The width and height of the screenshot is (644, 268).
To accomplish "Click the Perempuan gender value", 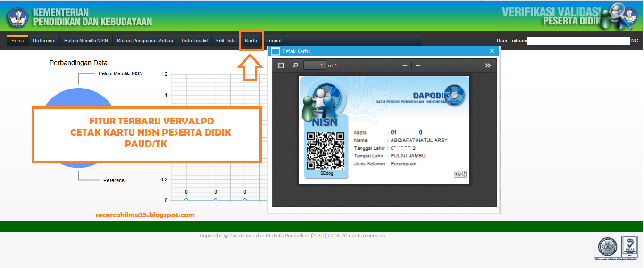I will click(x=404, y=164).
